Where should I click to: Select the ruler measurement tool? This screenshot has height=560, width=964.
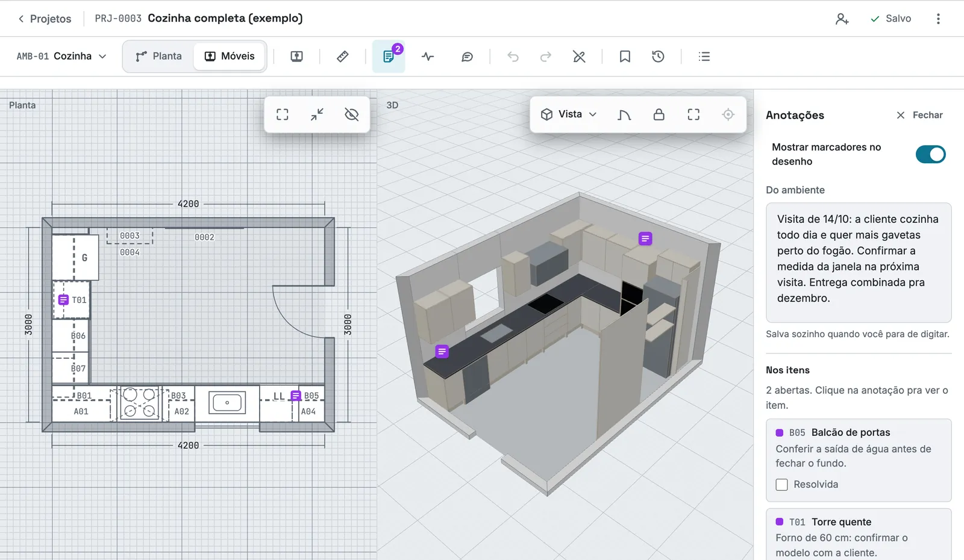click(x=342, y=57)
